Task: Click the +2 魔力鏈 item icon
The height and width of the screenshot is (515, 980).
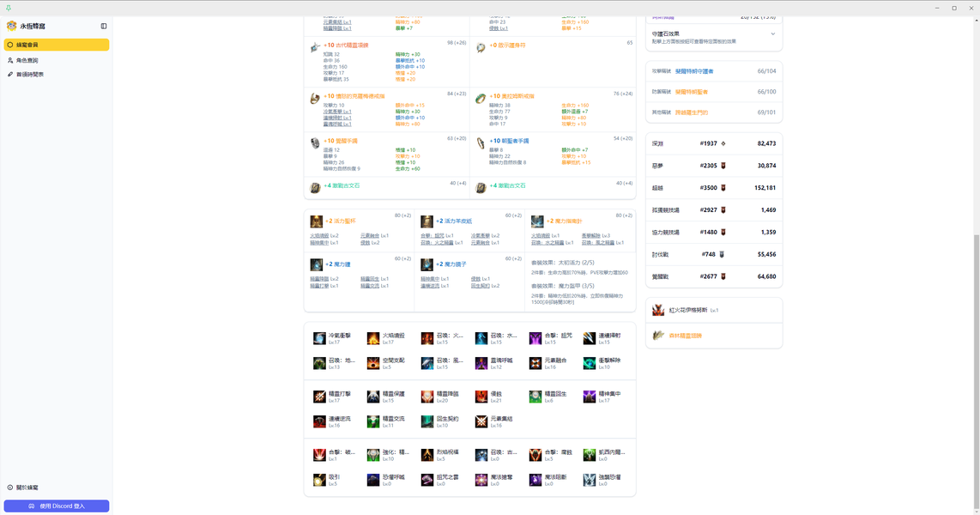Action: tap(317, 264)
